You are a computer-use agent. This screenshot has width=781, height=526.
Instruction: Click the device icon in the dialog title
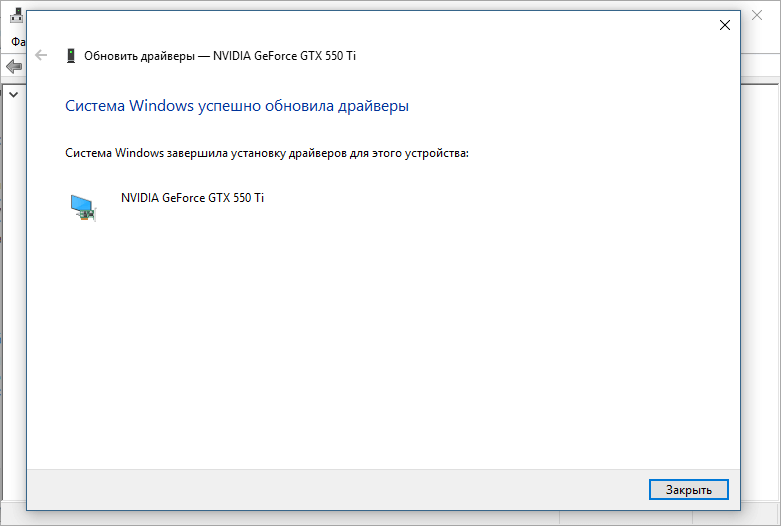coord(71,56)
